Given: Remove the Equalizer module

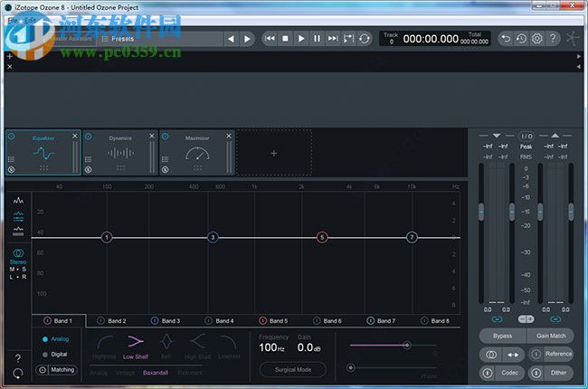Looking at the screenshot, I should pos(74,136).
